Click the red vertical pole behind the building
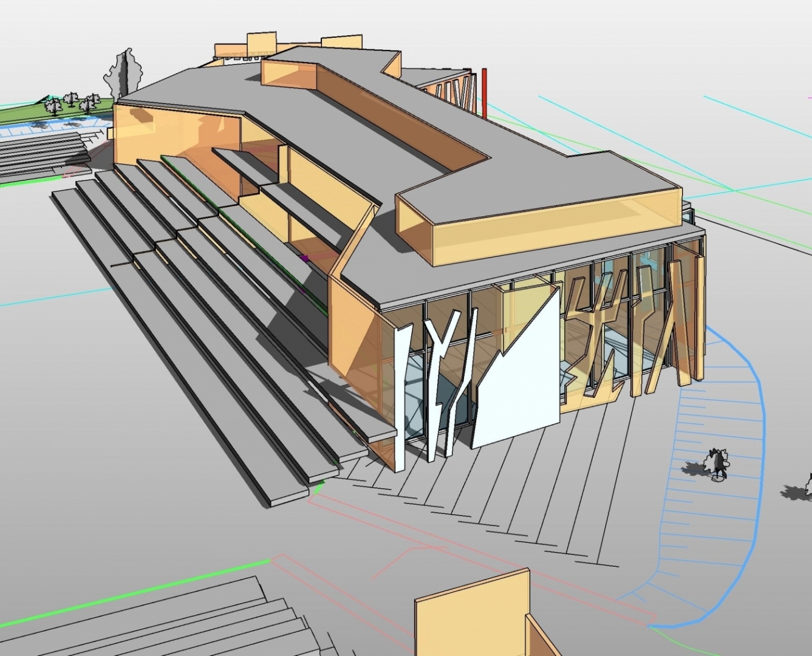Screen dimensions: 812x656 point(484,92)
